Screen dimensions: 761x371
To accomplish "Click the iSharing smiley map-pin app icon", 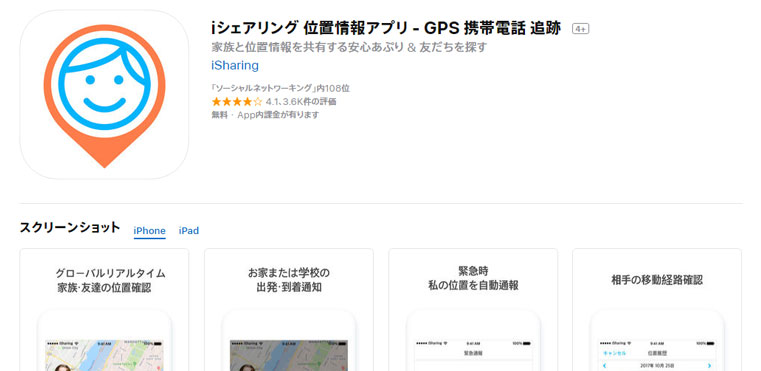I will point(104,95).
